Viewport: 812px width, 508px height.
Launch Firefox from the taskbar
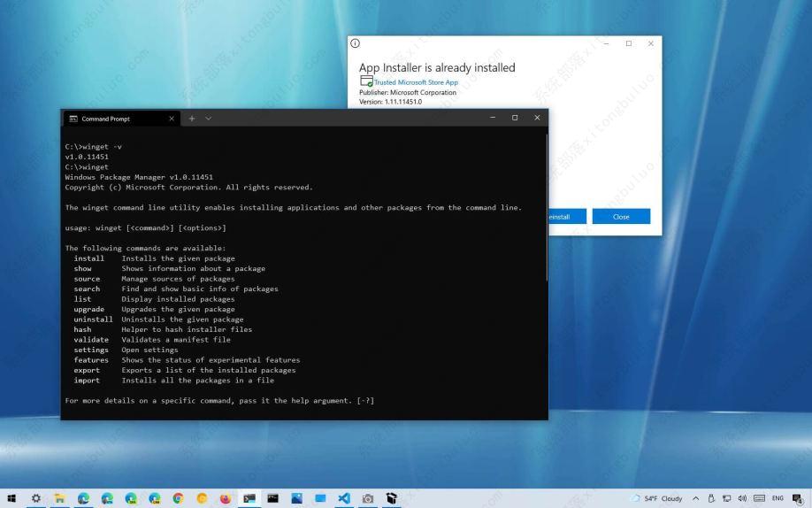pyautogui.click(x=226, y=498)
